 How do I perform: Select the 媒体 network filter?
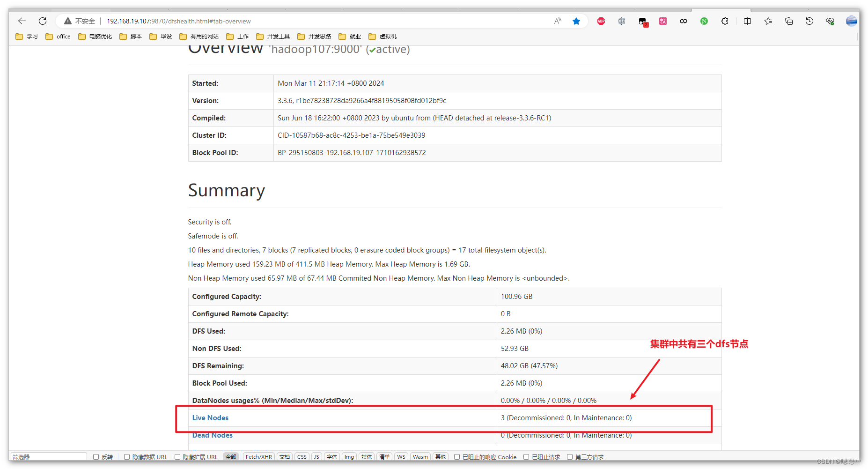367,457
